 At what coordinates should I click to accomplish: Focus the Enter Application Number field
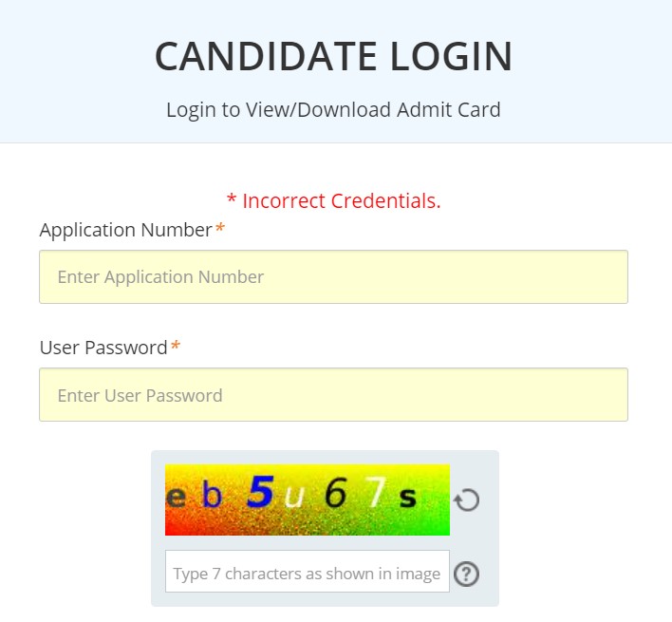pyautogui.click(x=333, y=277)
